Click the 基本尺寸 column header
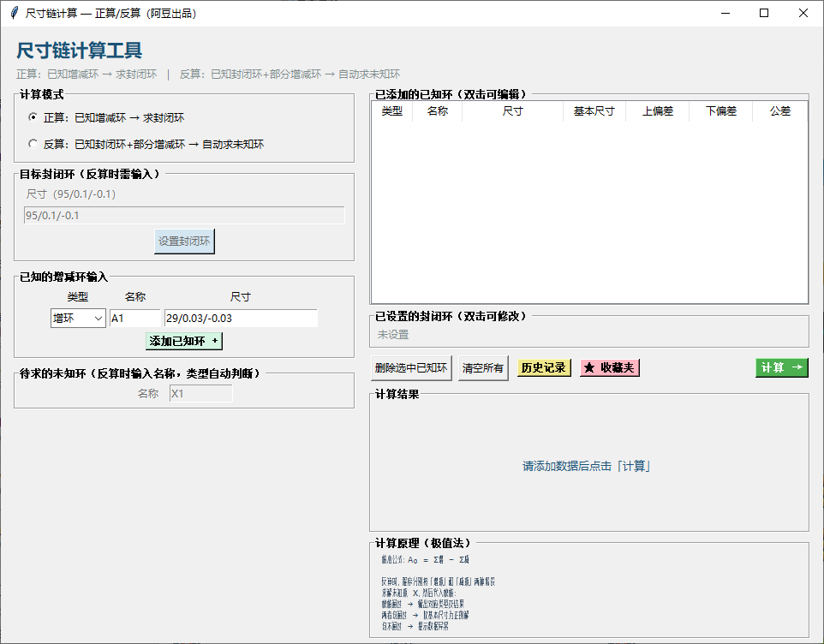The image size is (824, 644). click(594, 110)
